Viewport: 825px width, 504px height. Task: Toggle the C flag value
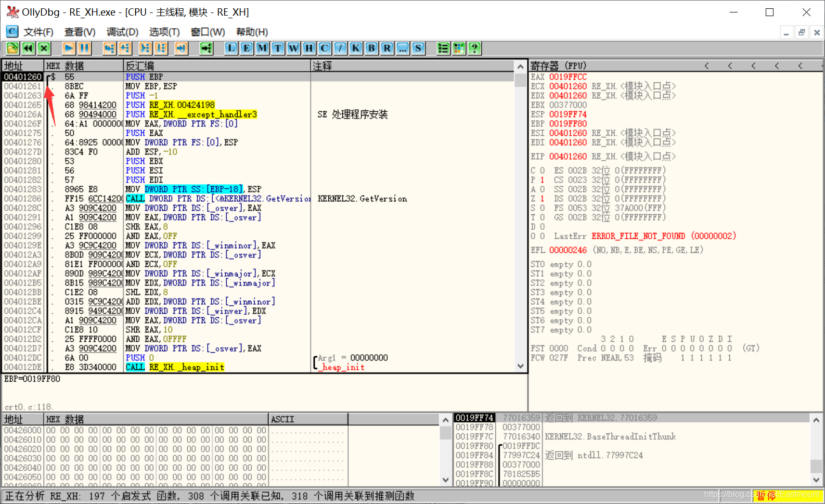(542, 171)
